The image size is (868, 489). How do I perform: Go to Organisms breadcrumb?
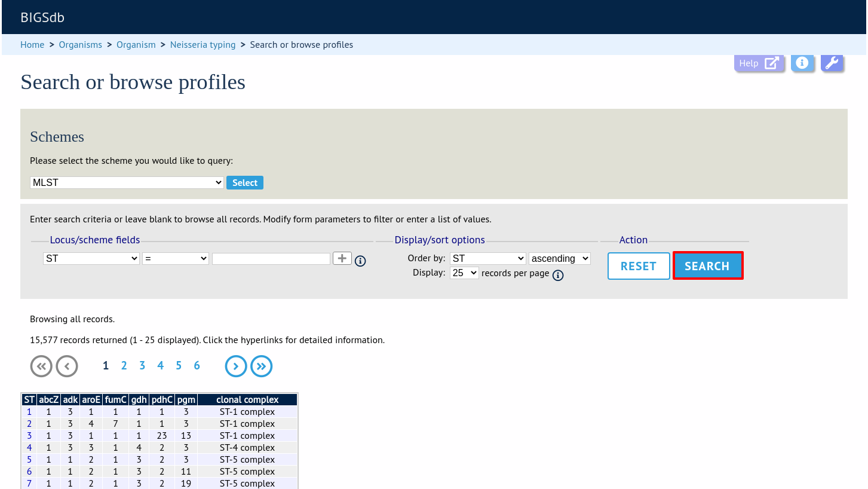[x=81, y=45]
